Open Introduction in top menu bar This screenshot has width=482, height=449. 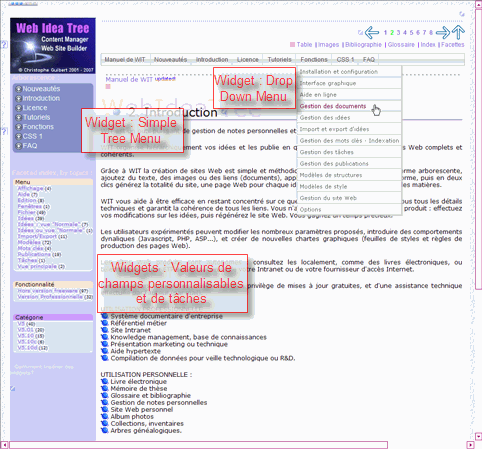click(212, 59)
